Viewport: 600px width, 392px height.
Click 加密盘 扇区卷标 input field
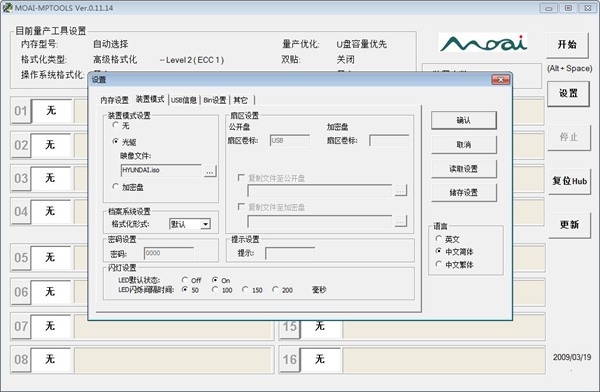coord(389,140)
